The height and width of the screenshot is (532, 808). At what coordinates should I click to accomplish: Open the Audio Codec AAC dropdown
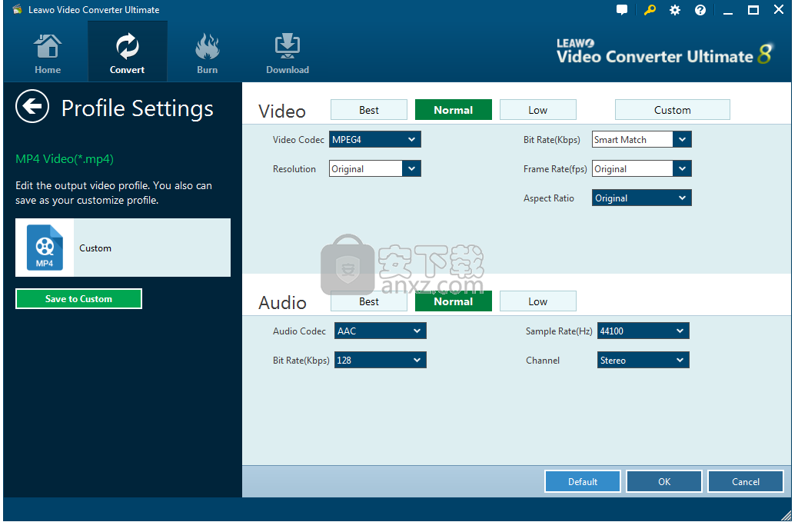point(381,331)
